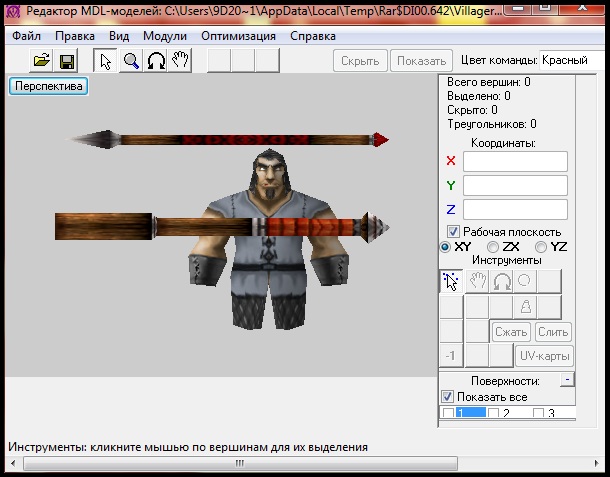Image resolution: width=610 pixels, height=477 pixels.
Task: Click the Скрыть button
Action: [360, 61]
